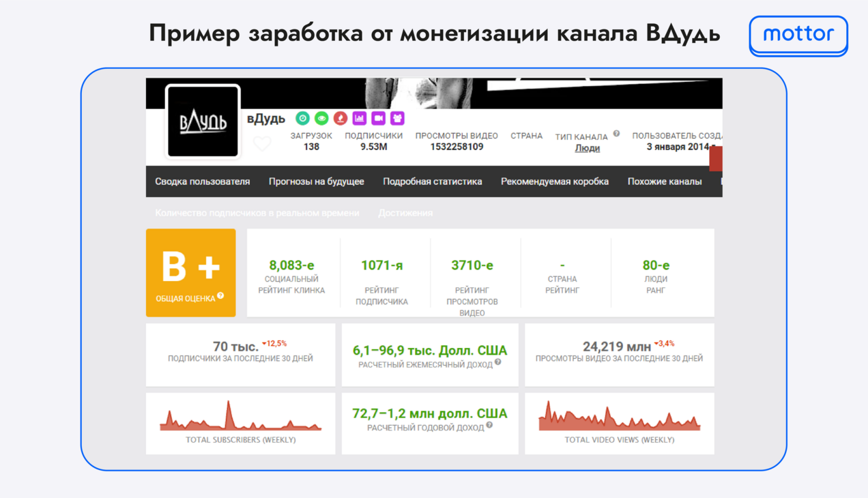
Task: Click the 72,7–1,2 млн долл. США value
Action: click(x=430, y=413)
